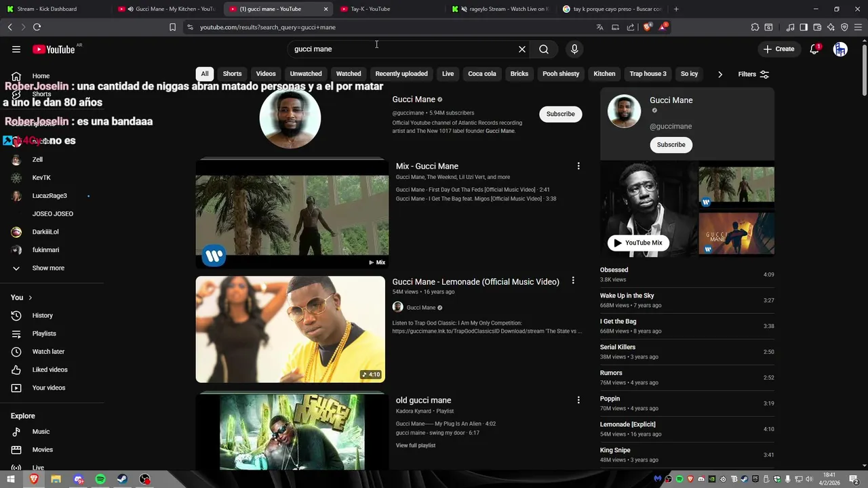Open more options for old gucci mane playlist

pyautogui.click(x=578, y=400)
